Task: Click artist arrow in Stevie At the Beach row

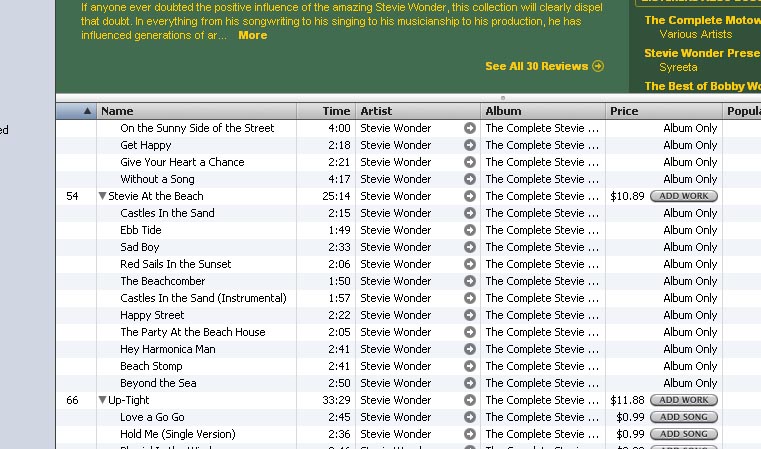Action: [469, 196]
